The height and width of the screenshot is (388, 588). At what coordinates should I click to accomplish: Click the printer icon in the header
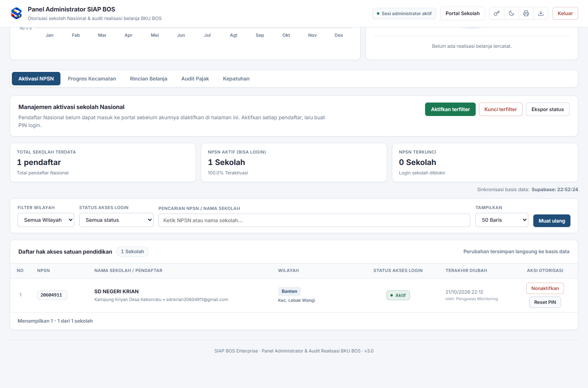pos(526,13)
